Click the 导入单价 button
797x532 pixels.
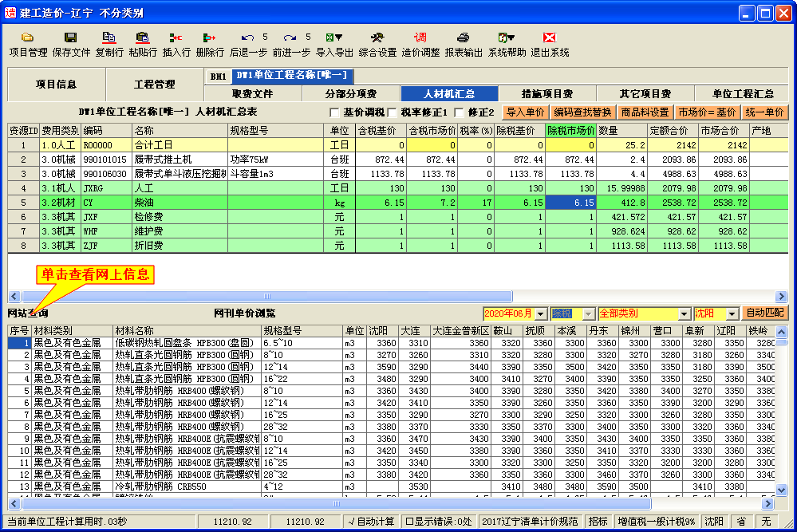(525, 112)
